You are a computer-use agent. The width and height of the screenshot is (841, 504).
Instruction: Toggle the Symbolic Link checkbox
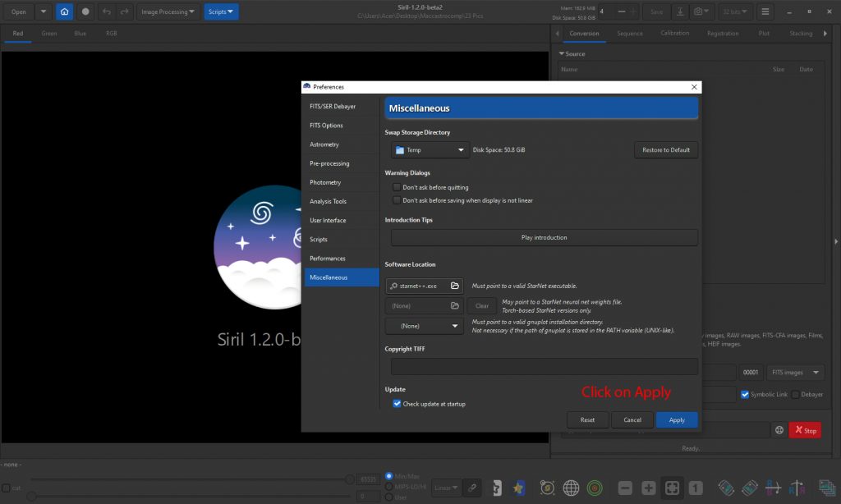point(744,394)
